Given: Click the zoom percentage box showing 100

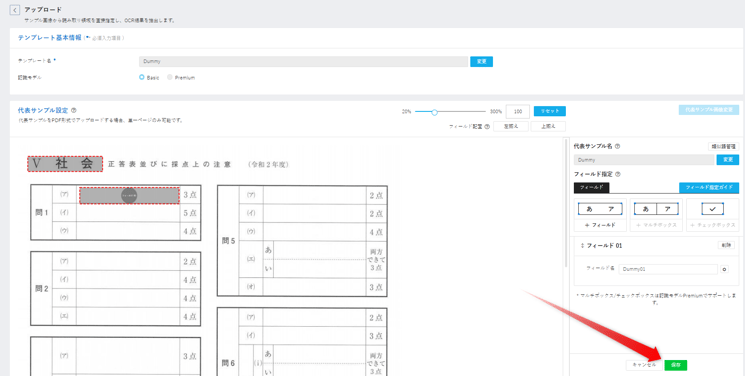Looking at the screenshot, I should click(x=518, y=111).
